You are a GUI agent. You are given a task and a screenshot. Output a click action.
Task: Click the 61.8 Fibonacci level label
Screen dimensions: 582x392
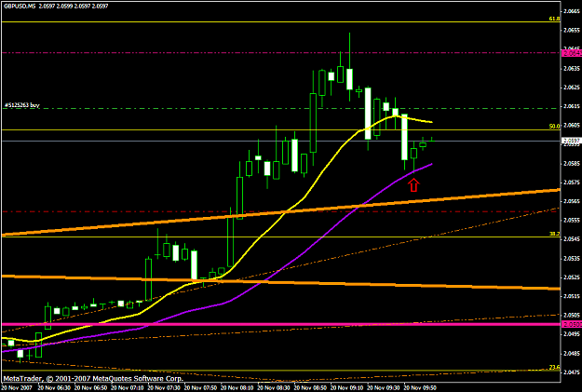pyautogui.click(x=555, y=19)
